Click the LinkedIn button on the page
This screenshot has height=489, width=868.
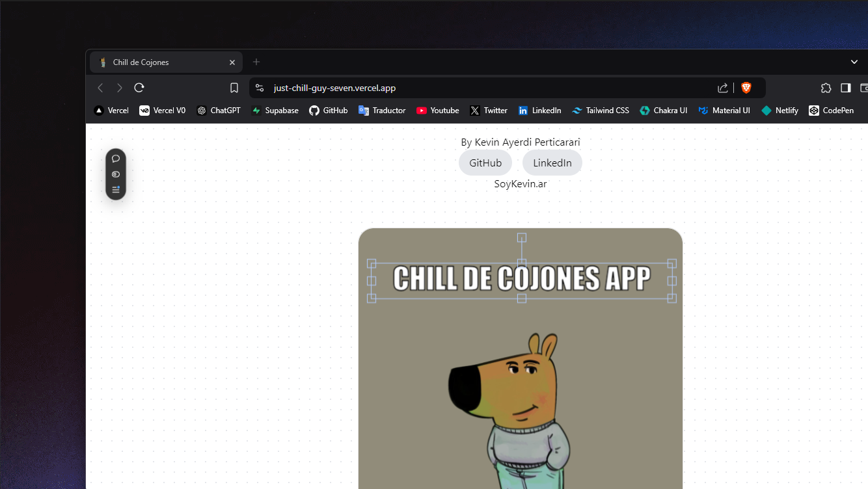[x=552, y=163]
